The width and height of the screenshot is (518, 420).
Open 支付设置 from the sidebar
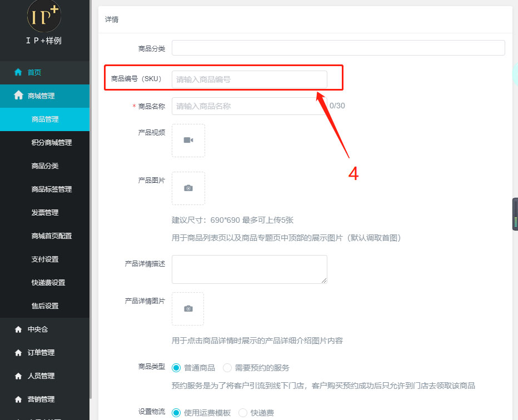[45, 259]
